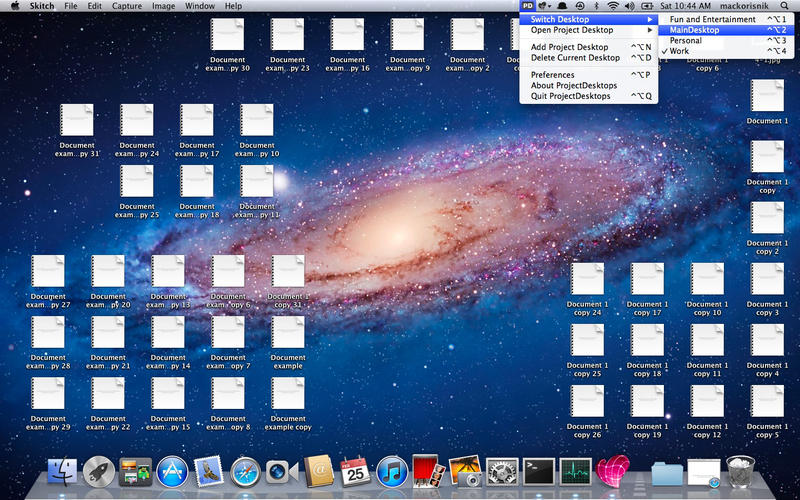Screen dimensions: 800x500
Task: Open Safari from the dock
Action: [x=245, y=470]
